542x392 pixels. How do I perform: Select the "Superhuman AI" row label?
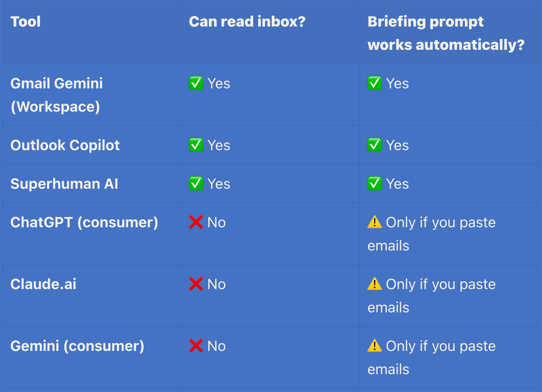[x=64, y=184]
